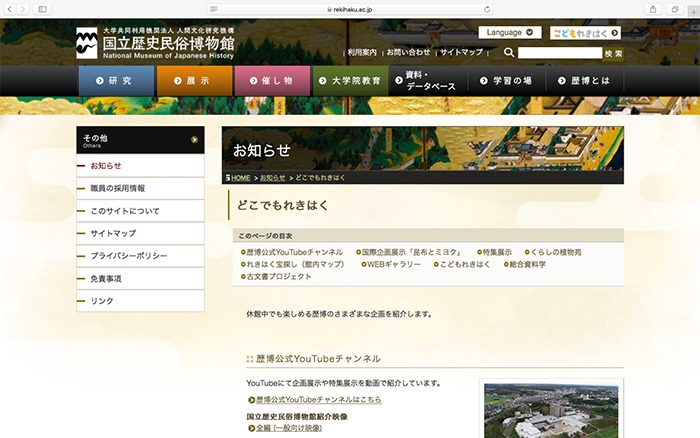This screenshot has height=438, width=700.
Task: Click the magnifying glass search icon
Action: (x=509, y=52)
